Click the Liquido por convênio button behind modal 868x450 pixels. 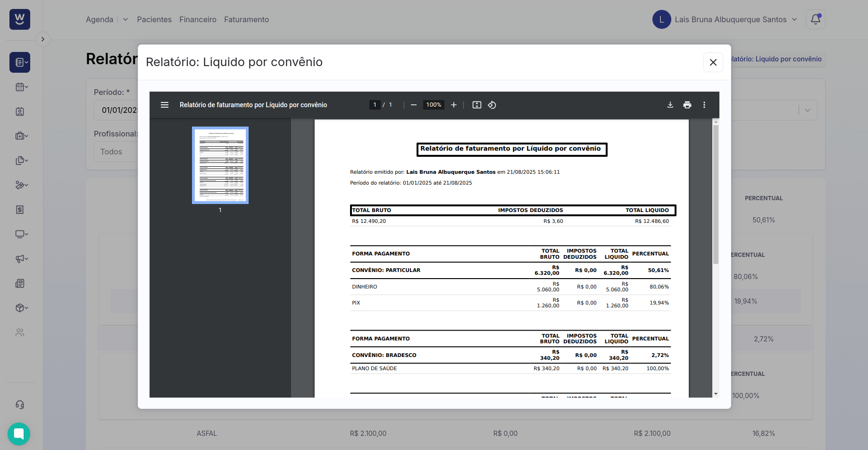(x=776, y=59)
